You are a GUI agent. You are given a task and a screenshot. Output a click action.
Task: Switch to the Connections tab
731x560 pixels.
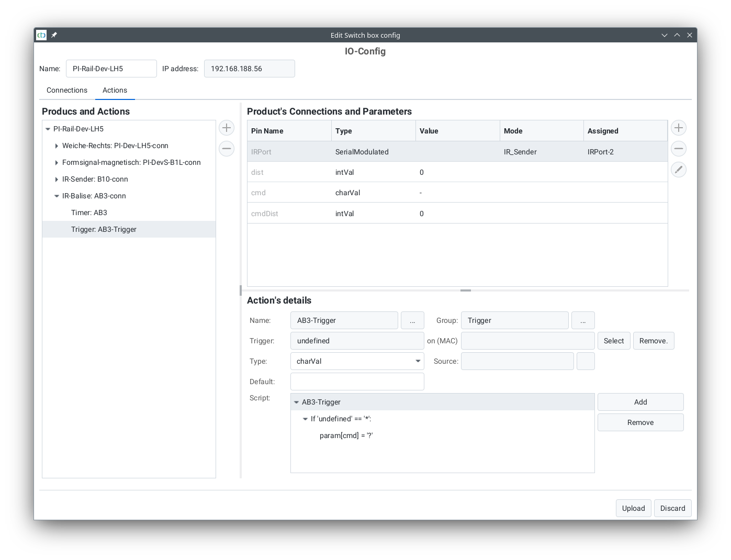coord(67,90)
